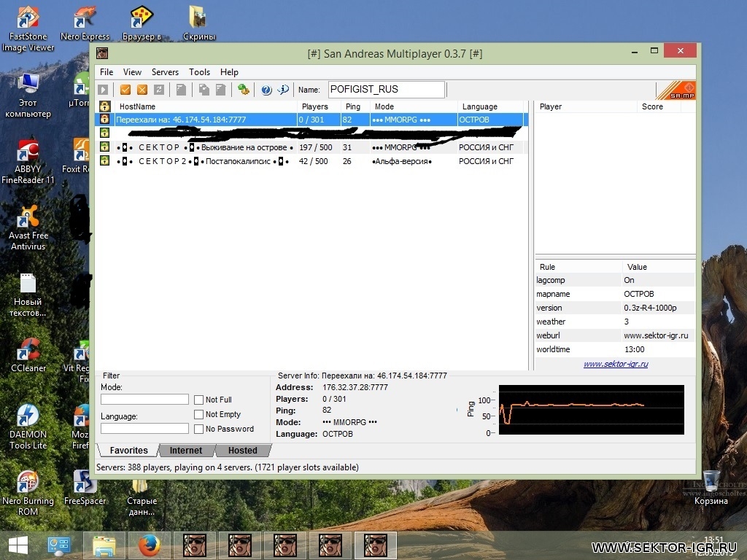Click the Windows Start button

pos(18,545)
